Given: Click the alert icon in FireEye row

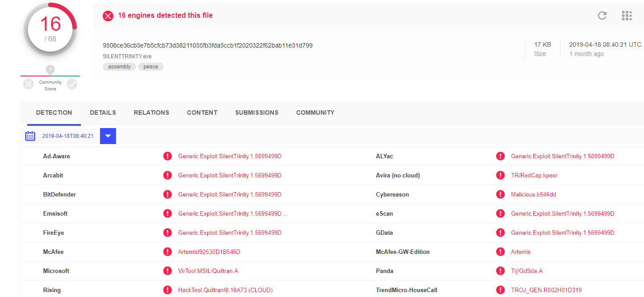Looking at the screenshot, I should (168, 233).
